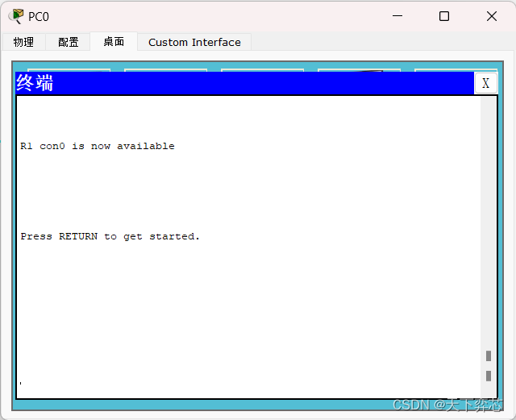Minimize the PC0 window
516x420 pixels.
[397, 16]
